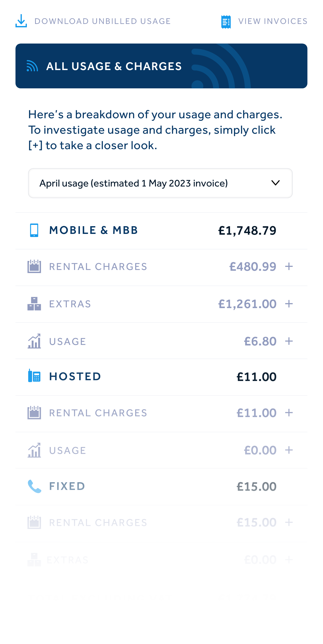Viewport: 323px width, 644px height.
Task: Click the download unbilled usage arrow icon
Action: click(21, 21)
